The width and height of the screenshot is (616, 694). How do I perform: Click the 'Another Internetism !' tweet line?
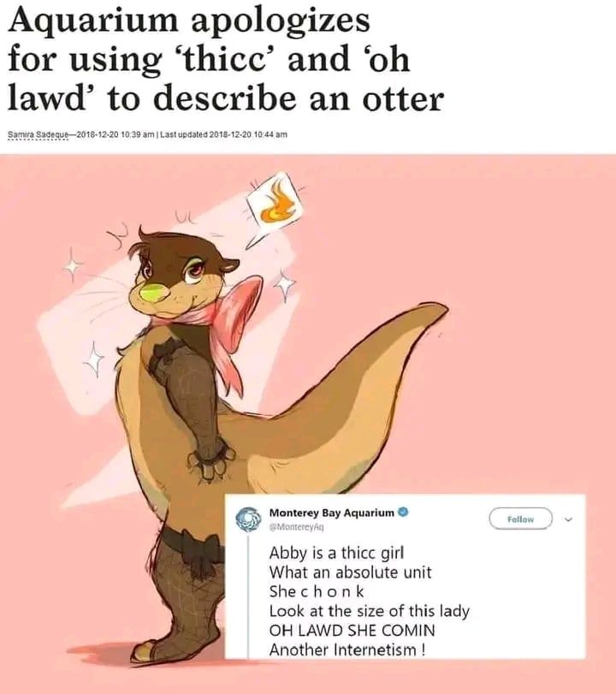(348, 650)
